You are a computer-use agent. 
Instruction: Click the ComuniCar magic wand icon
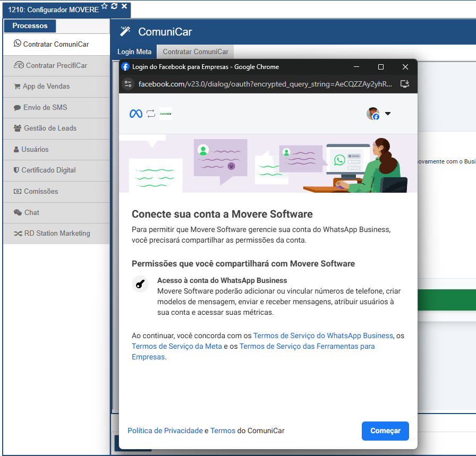(125, 31)
